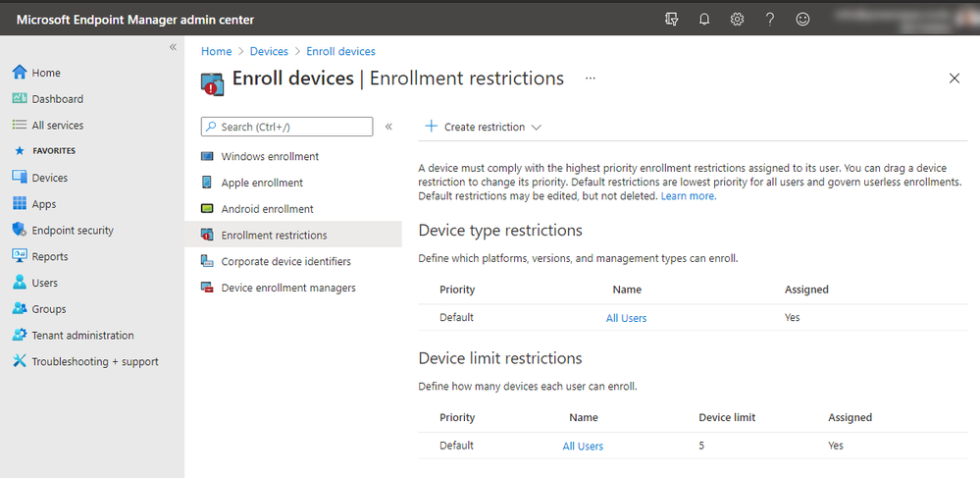
Task: Click Yes in the Device type restrictions row
Action: [792, 317]
